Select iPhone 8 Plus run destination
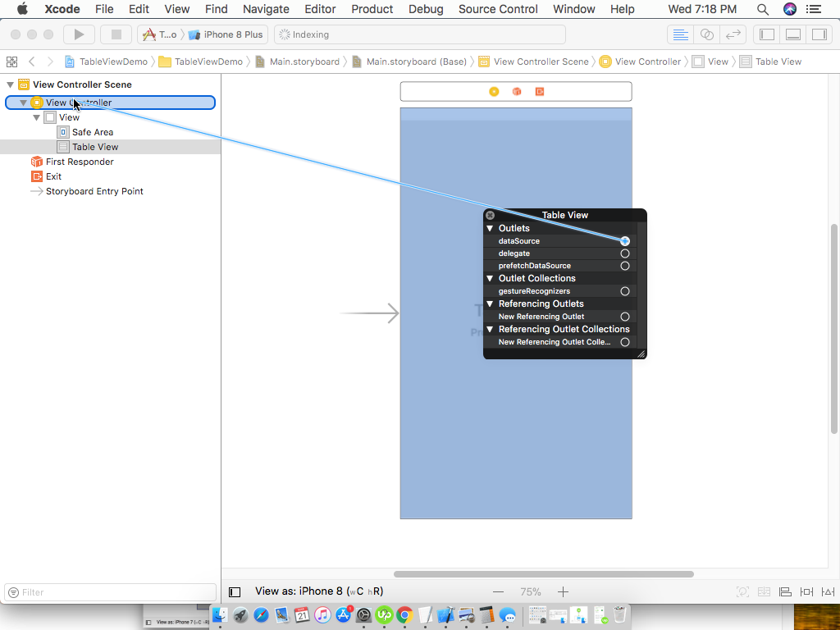Viewport: 840px width, 630px height. pos(226,34)
